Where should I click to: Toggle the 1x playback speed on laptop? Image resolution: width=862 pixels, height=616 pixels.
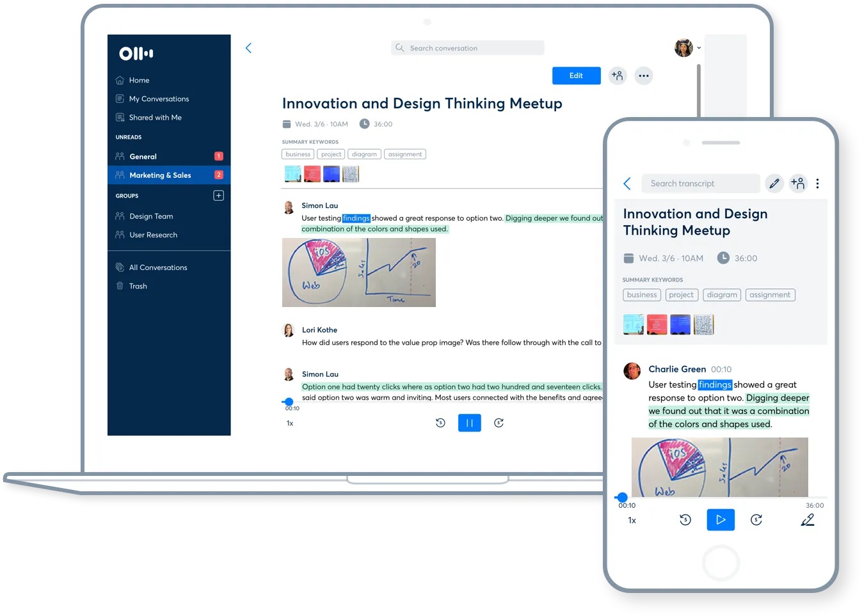click(x=290, y=423)
